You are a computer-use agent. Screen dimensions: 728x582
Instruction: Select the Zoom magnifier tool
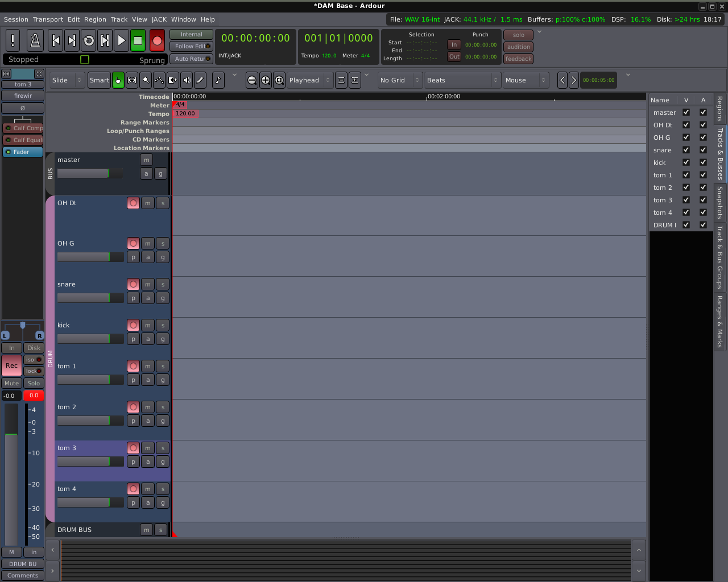tap(146, 80)
